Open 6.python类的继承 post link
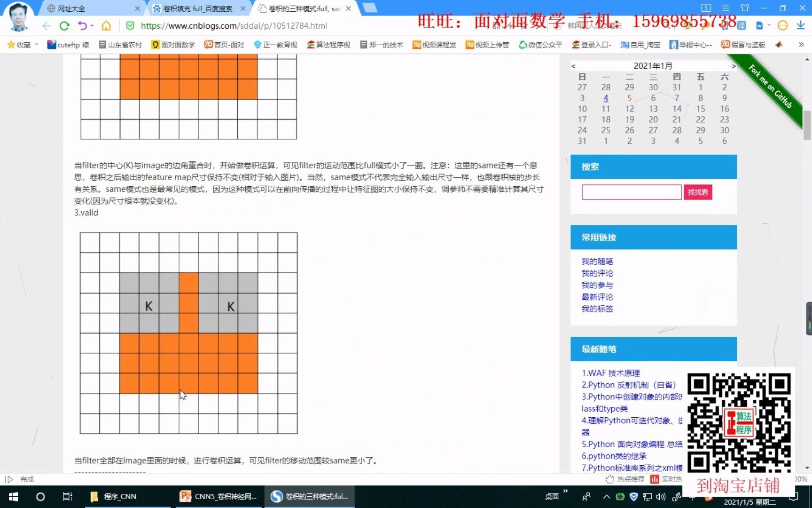Viewport: 812px width, 508px height. (614, 456)
